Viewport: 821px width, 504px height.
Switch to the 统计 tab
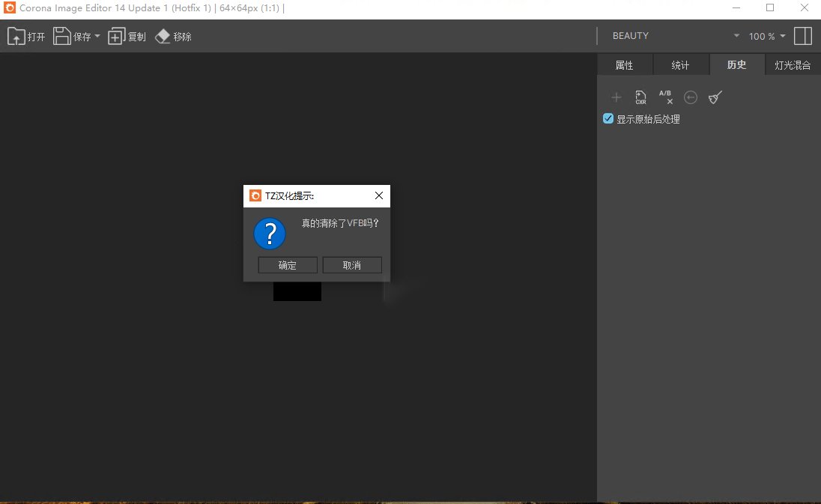click(x=681, y=65)
